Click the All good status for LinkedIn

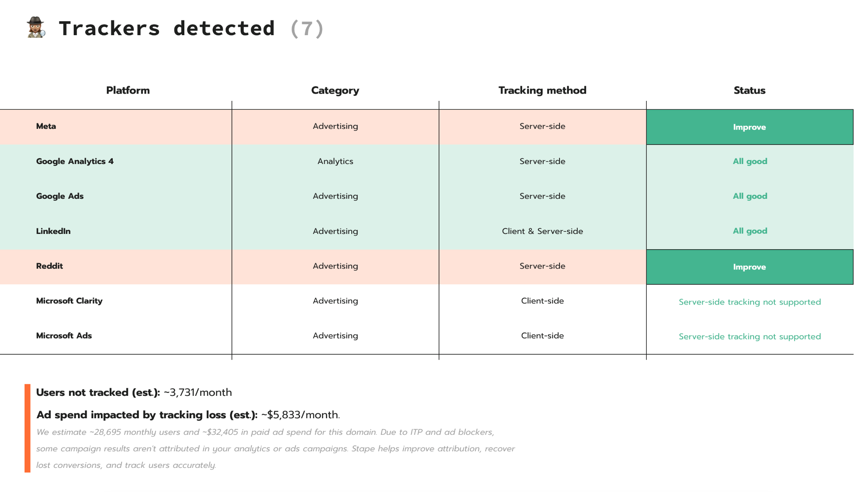tap(750, 231)
